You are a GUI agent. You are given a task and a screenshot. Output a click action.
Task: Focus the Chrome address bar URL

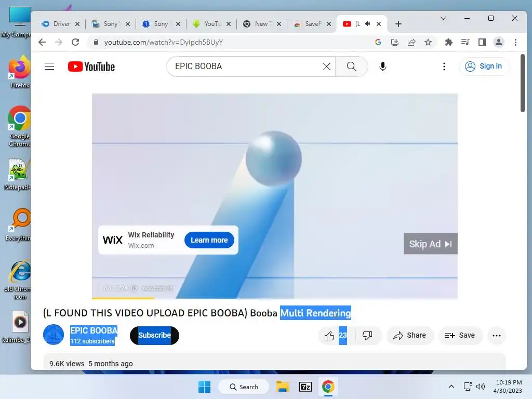coord(164,42)
